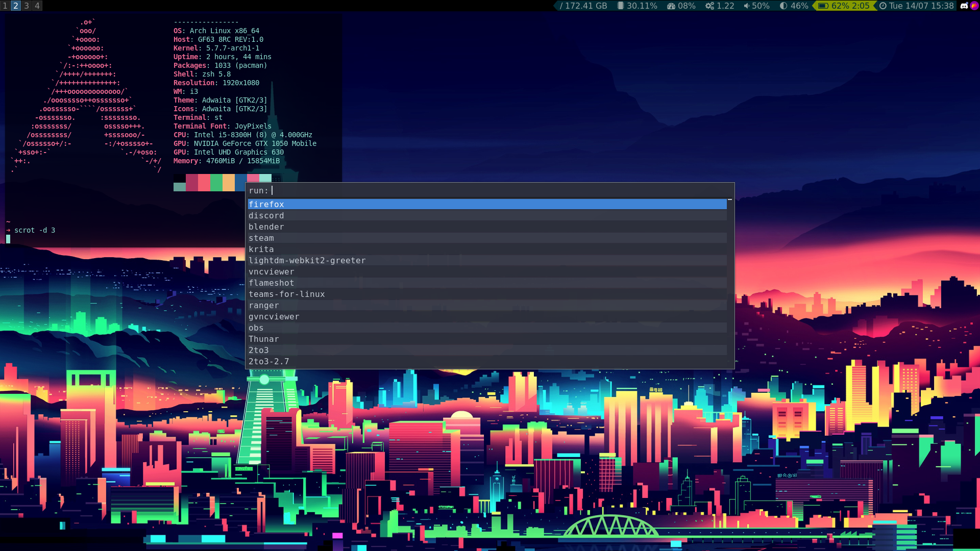This screenshot has height=551, width=980.
Task: Click the Packages: 1033 (pacman) line
Action: pyautogui.click(x=220, y=65)
